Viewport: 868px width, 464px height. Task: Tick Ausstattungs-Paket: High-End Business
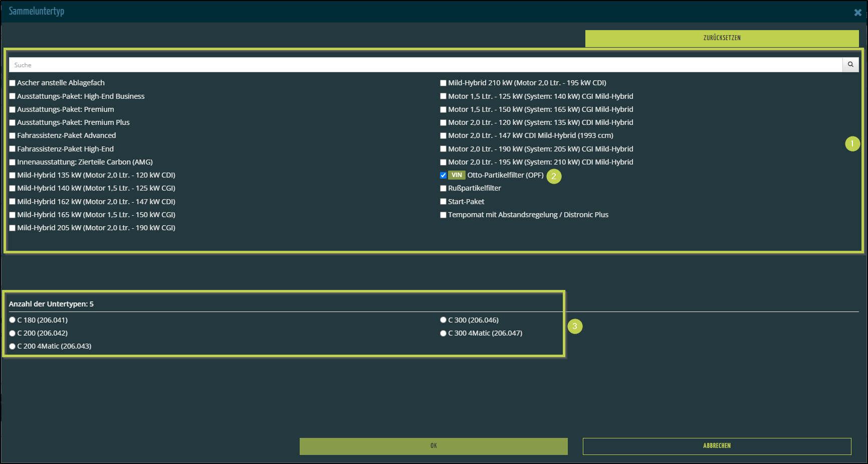[13, 96]
